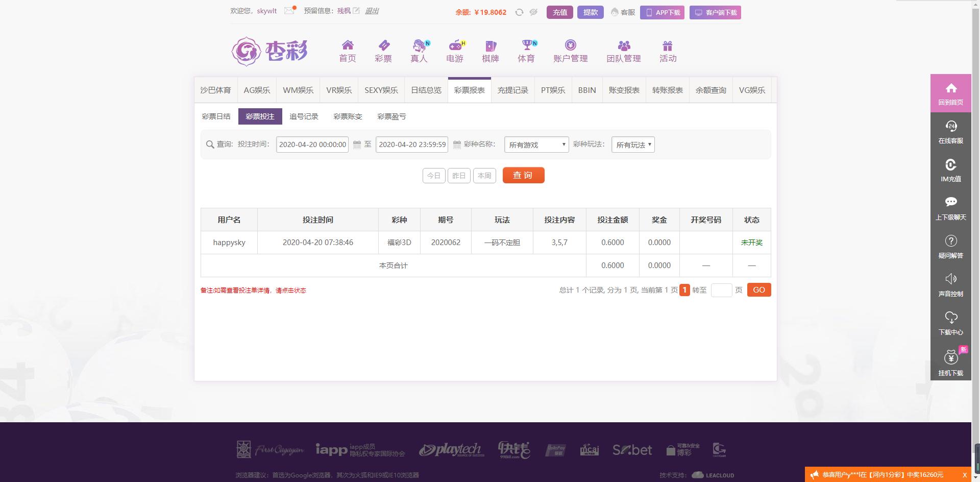Switch to the AG娱乐 tab
The height and width of the screenshot is (482, 980).
pos(257,90)
